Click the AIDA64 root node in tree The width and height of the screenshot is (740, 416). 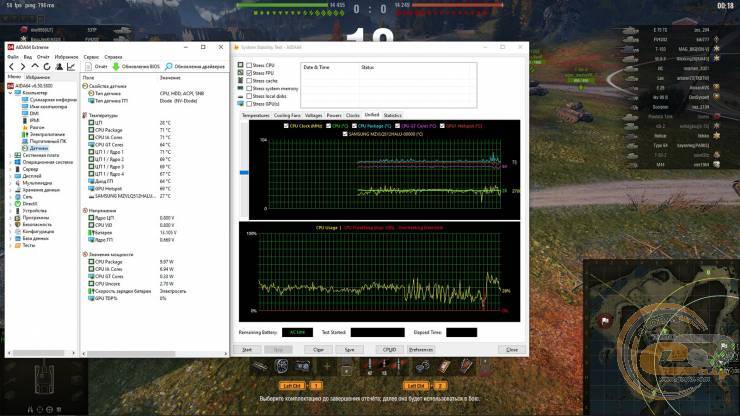[x=34, y=86]
